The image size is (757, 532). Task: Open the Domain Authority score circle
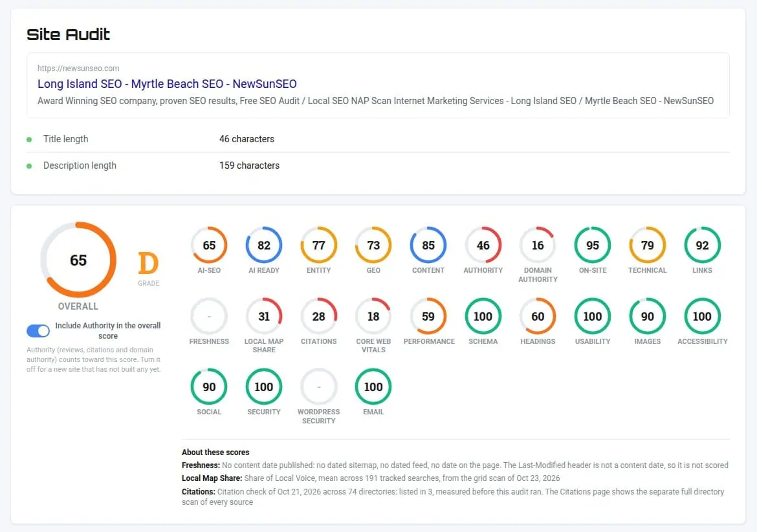click(x=538, y=245)
